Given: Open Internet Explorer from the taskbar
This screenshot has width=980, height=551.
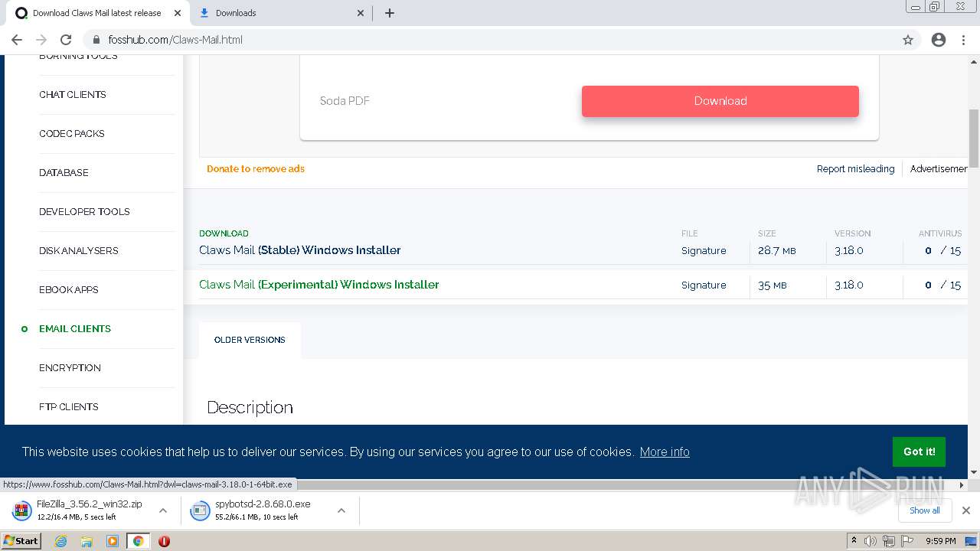Looking at the screenshot, I should coord(60,541).
